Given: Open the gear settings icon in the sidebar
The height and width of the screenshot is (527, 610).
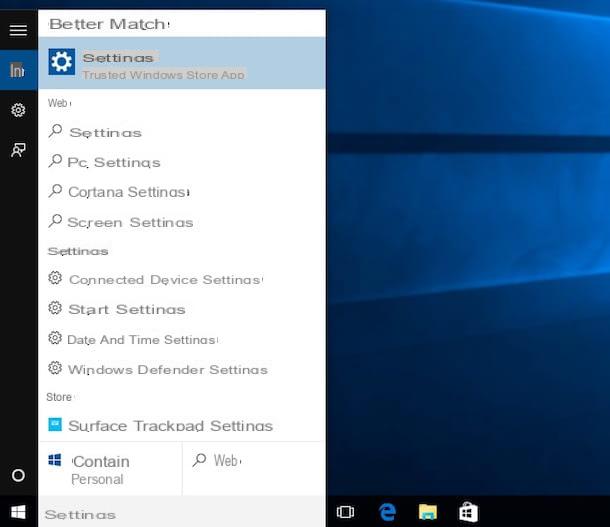Looking at the screenshot, I should (18, 110).
